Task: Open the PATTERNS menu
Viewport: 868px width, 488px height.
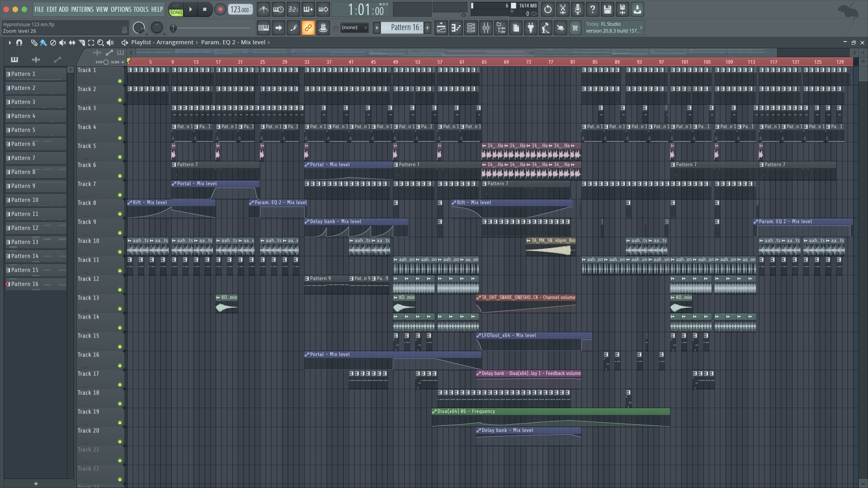Action: pyautogui.click(x=82, y=9)
